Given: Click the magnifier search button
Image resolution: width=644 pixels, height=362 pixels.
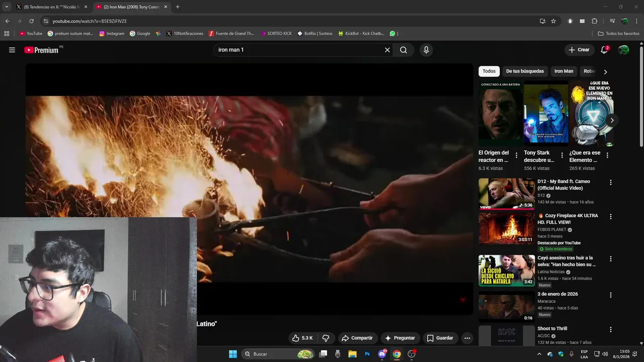Looking at the screenshot, I should (404, 50).
